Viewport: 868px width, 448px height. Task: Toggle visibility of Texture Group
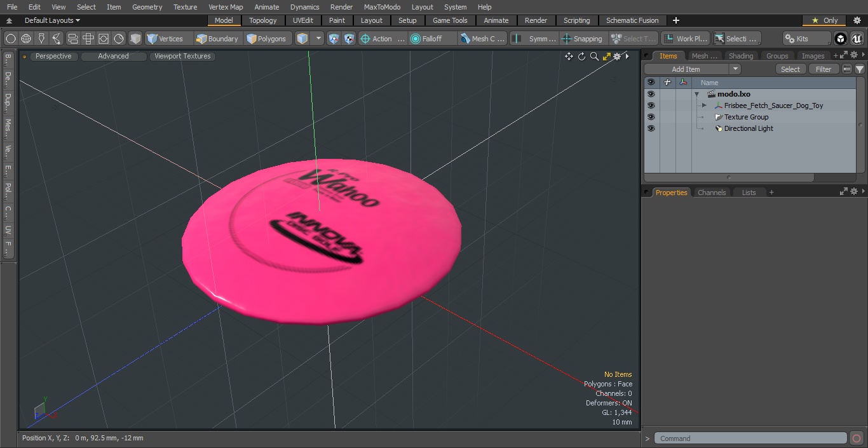tap(651, 117)
